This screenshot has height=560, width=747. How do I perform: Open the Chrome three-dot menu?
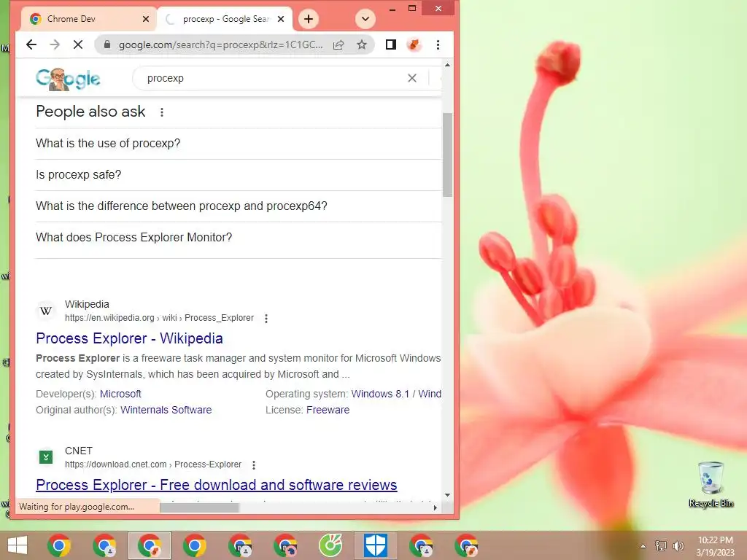(x=438, y=44)
